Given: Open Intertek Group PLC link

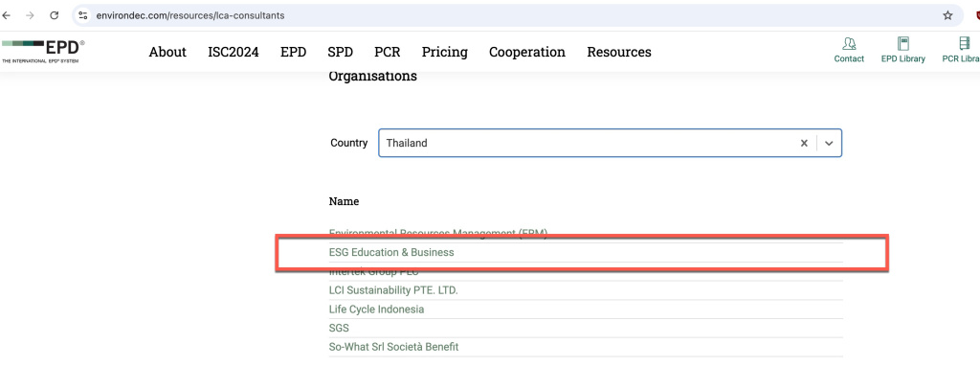Looking at the screenshot, I should pos(374,272).
